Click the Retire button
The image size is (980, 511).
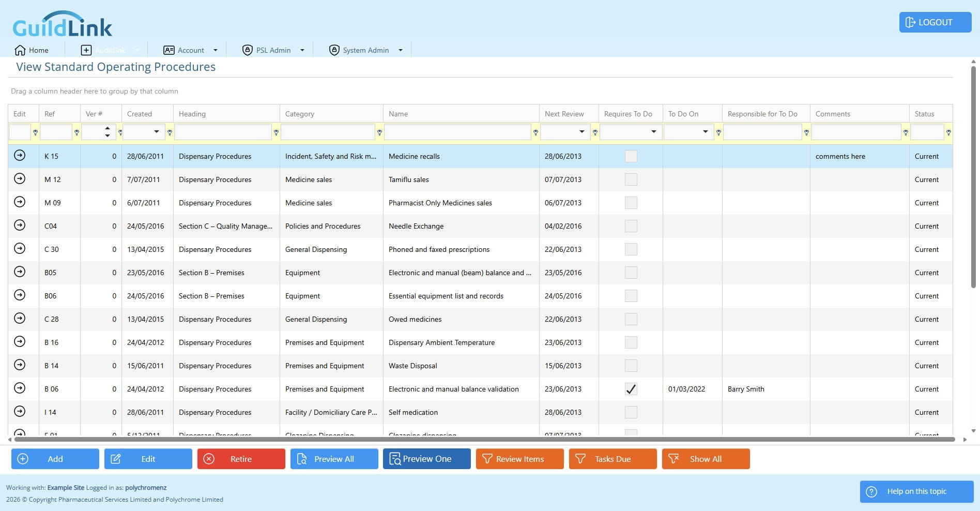pyautogui.click(x=241, y=459)
